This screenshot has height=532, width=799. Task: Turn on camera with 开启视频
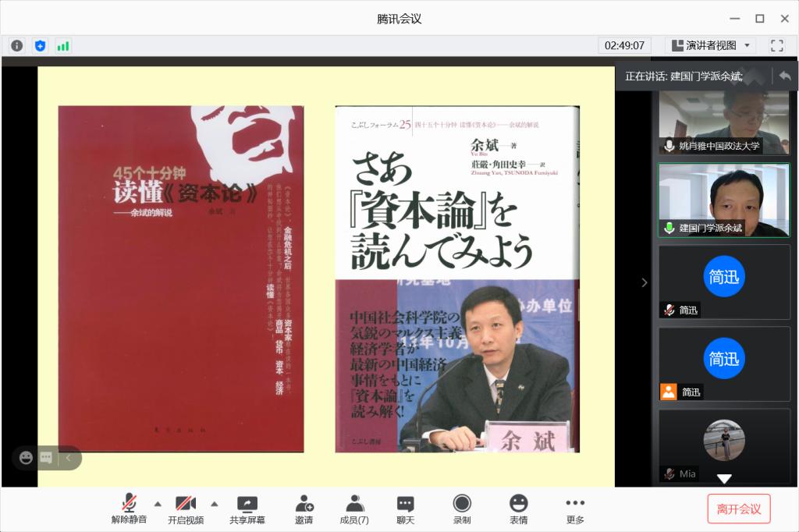click(x=186, y=509)
